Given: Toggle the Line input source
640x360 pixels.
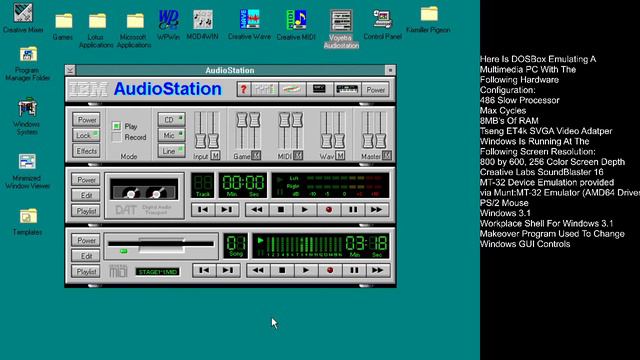Looking at the screenshot, I should click(171, 151).
